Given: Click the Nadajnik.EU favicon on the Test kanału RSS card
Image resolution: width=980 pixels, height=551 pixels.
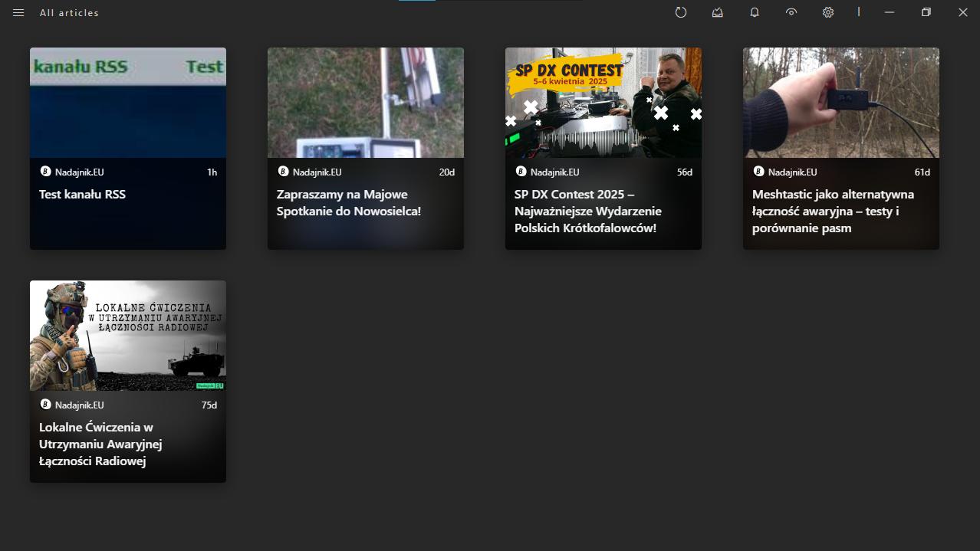Looking at the screenshot, I should point(45,172).
